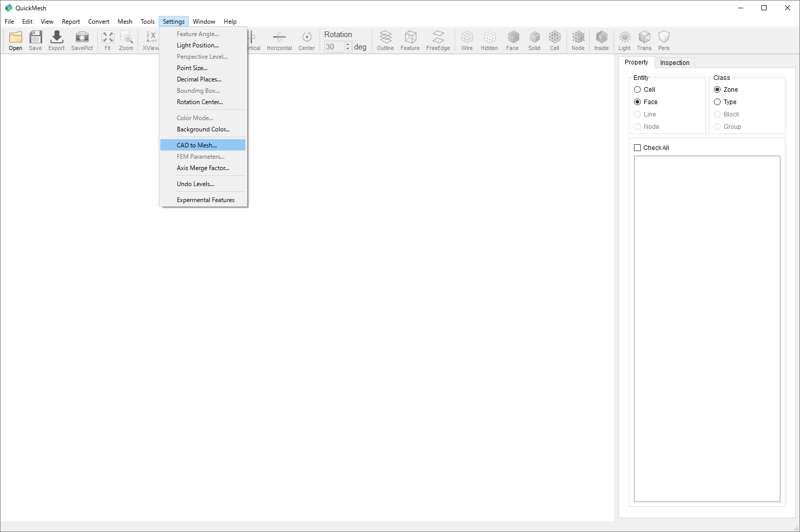Viewport: 800px width, 532px height.
Task: Choose Rotation Center... menu entry
Action: coord(203,102)
